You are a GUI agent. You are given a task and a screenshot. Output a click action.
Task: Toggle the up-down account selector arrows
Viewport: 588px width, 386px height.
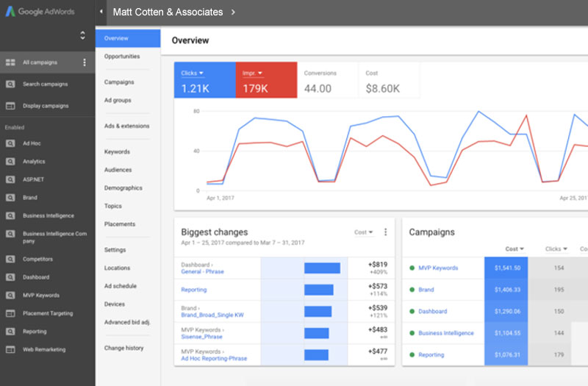coord(82,35)
